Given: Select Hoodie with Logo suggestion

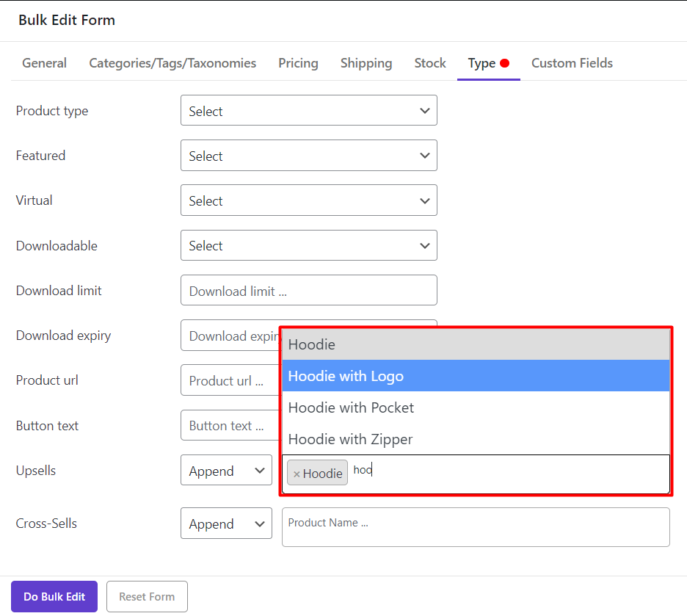Looking at the screenshot, I should tap(476, 376).
